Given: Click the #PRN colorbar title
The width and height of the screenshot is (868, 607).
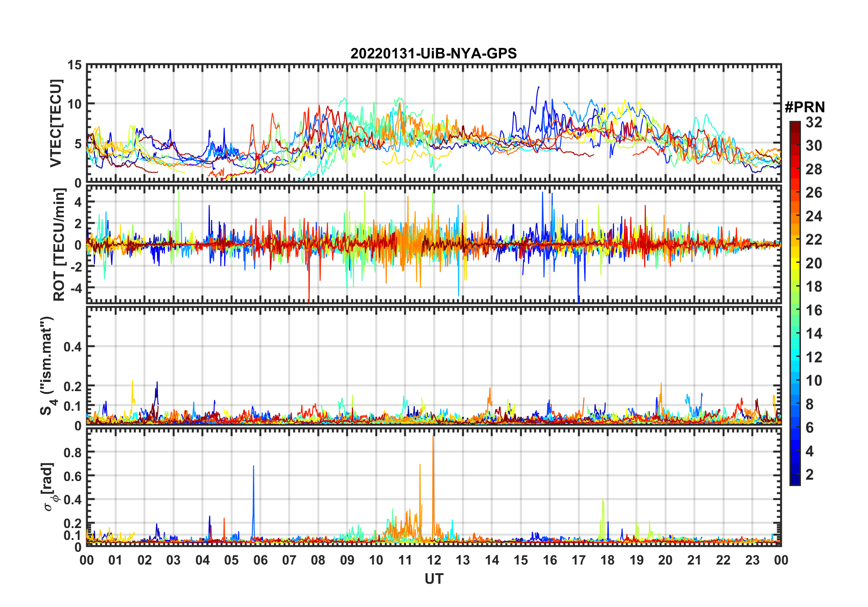Looking at the screenshot, I should [x=805, y=107].
